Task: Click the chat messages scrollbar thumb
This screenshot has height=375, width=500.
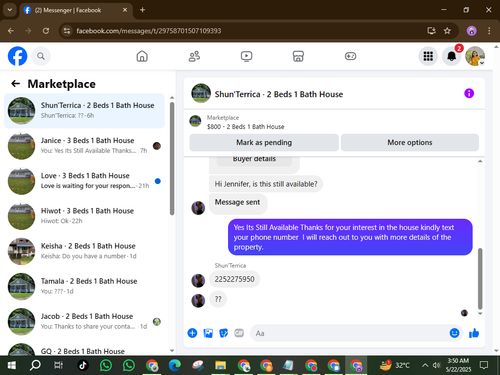Action: tap(480, 278)
